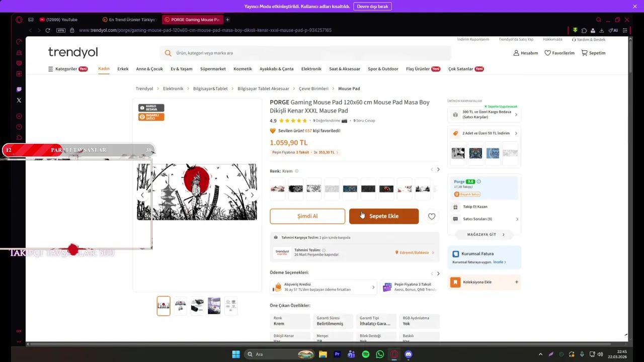This screenshot has width=644, height=362.
Task: Open Hesabım account menu
Action: coord(525,53)
